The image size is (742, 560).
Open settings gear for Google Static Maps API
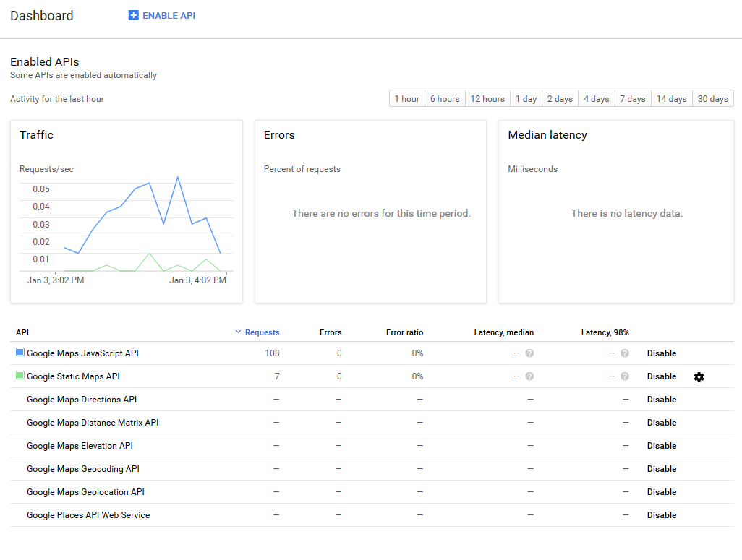coord(699,377)
